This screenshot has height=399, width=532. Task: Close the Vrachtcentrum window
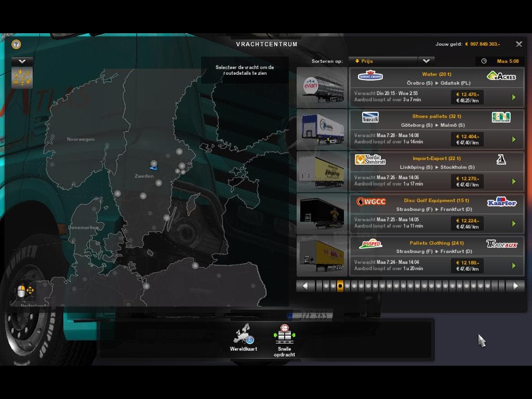point(519,44)
